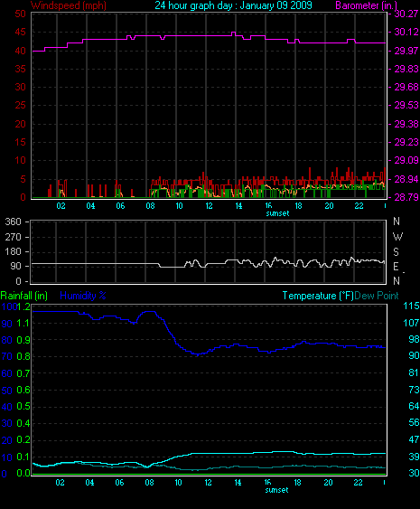
Task: Click the 08 hour tick on temperature graph
Action: coord(149,483)
